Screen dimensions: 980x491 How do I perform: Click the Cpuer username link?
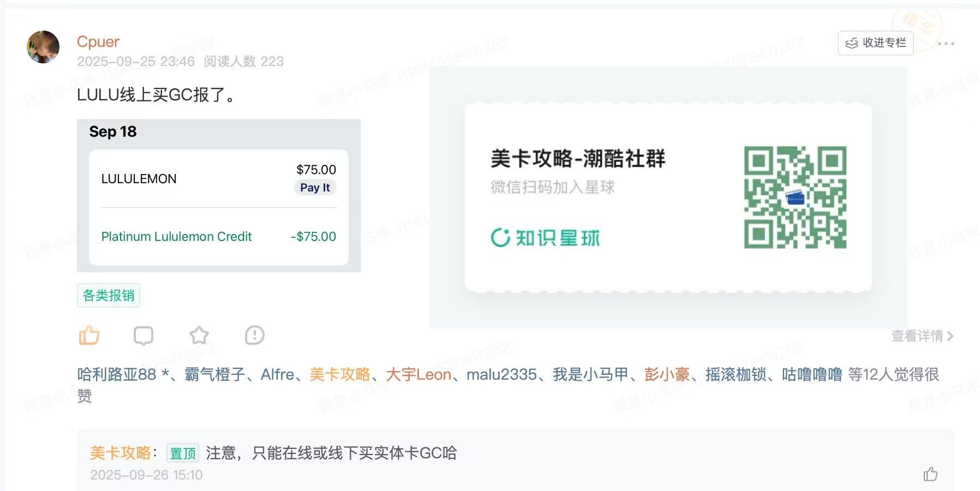click(x=98, y=42)
